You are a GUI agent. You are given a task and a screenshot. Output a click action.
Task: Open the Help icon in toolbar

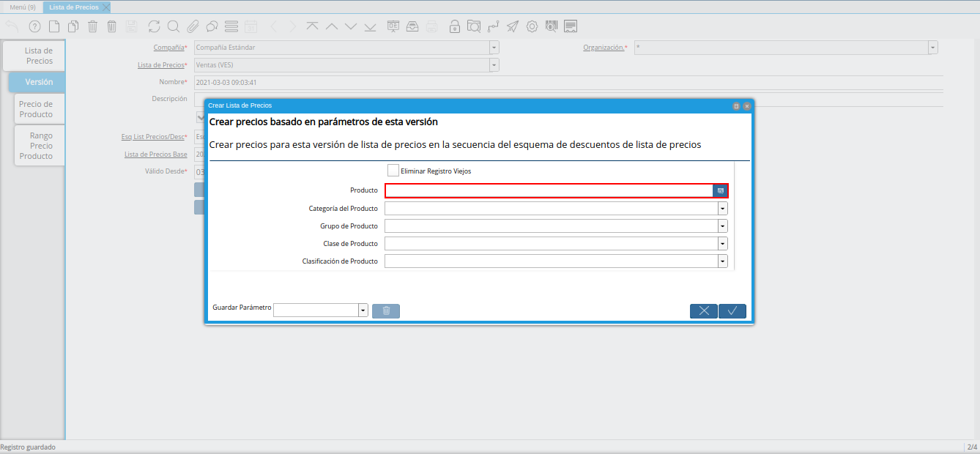[x=34, y=27]
